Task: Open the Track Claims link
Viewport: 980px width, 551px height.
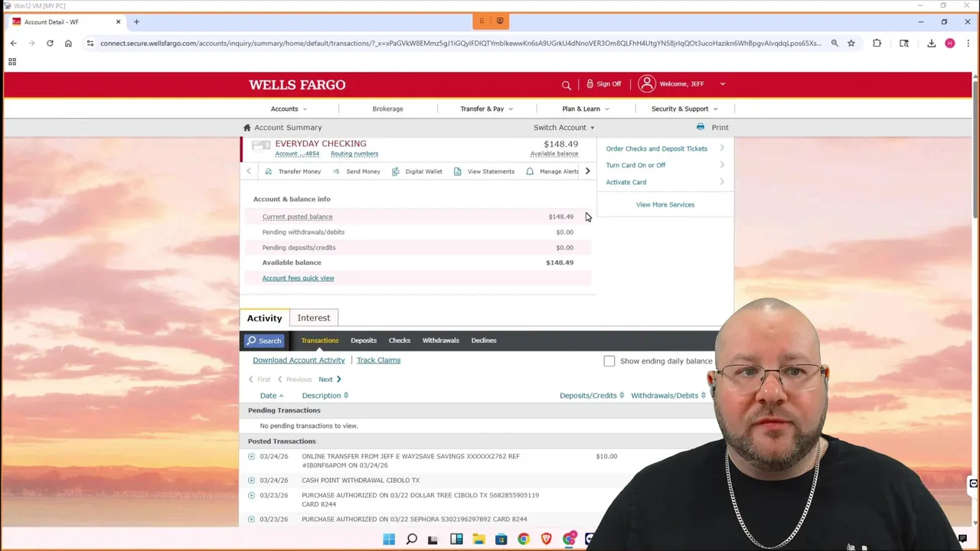Action: coord(378,360)
